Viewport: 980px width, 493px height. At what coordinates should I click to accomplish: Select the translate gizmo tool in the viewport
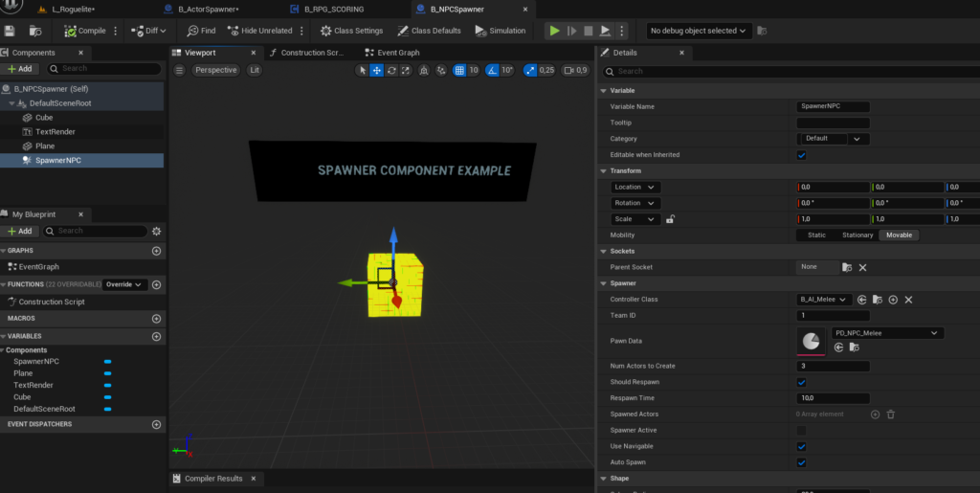pos(377,70)
